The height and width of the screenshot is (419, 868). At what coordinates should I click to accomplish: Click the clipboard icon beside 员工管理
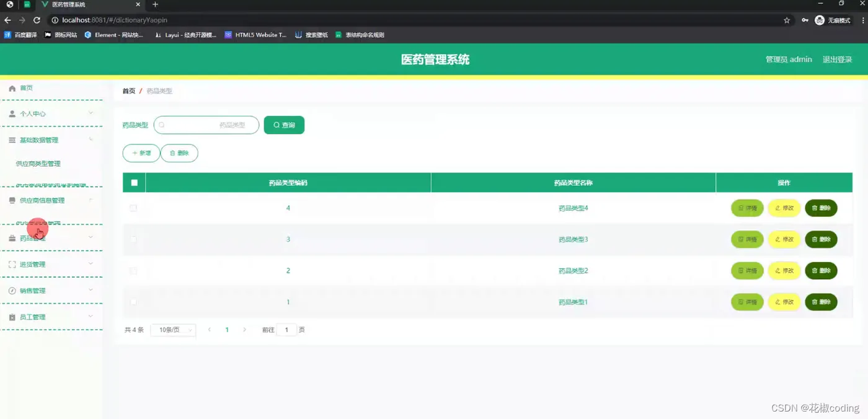(12, 317)
